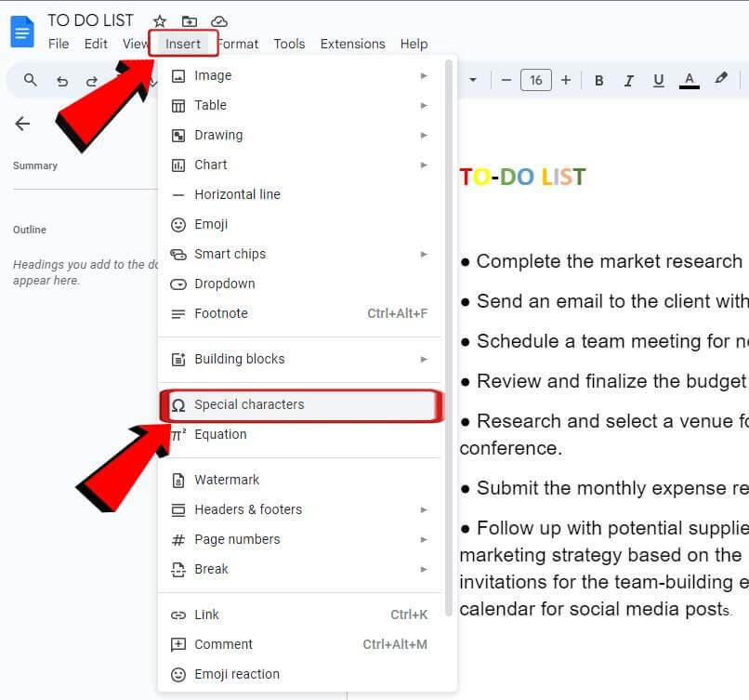
Task: Apply underline formatting
Action: tap(659, 80)
